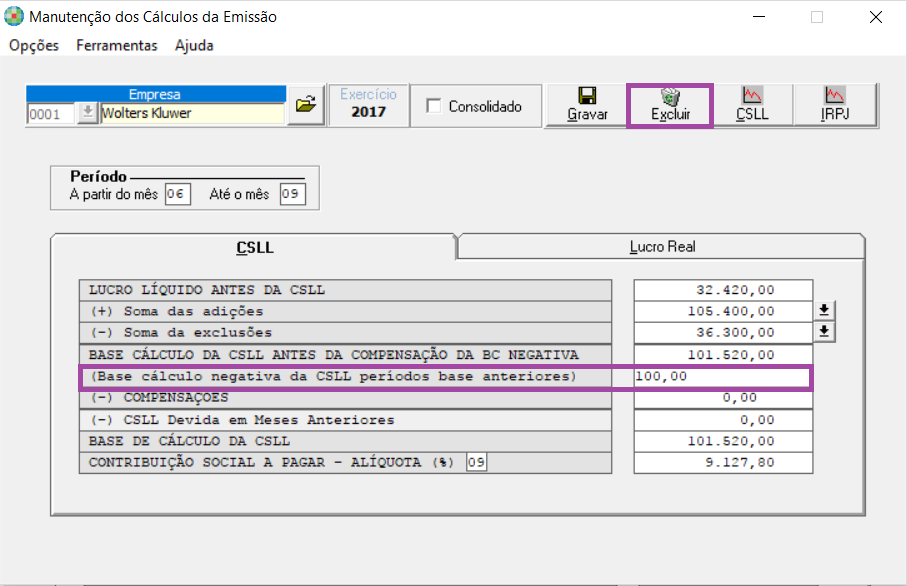Click the Soma das adições value 105.400,00
This screenshot has width=907, height=586.
pos(723,311)
